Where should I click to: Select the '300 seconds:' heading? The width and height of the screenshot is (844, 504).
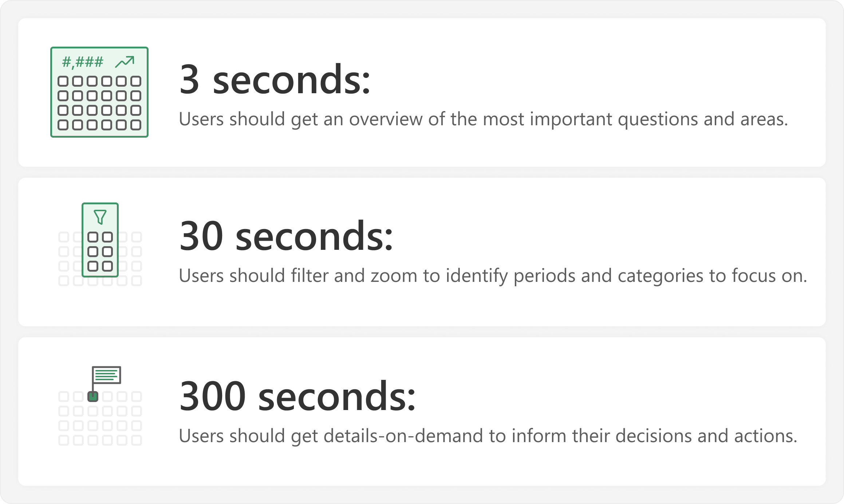[x=297, y=396]
